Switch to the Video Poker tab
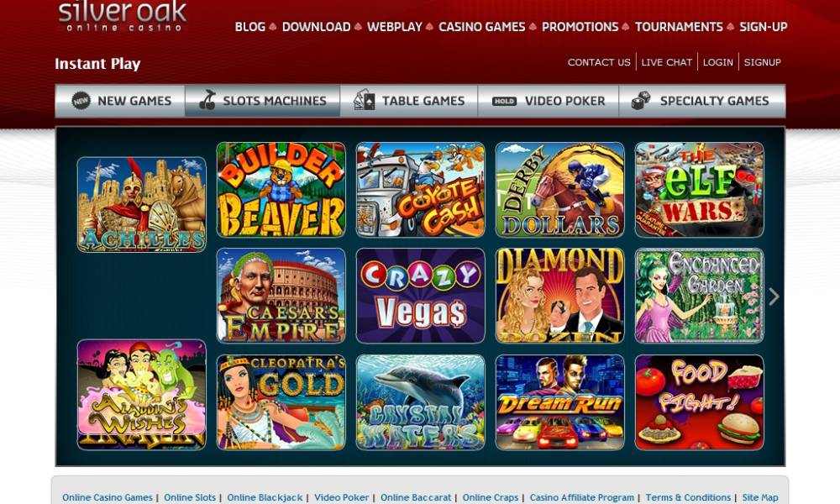840x504 pixels. click(x=548, y=101)
